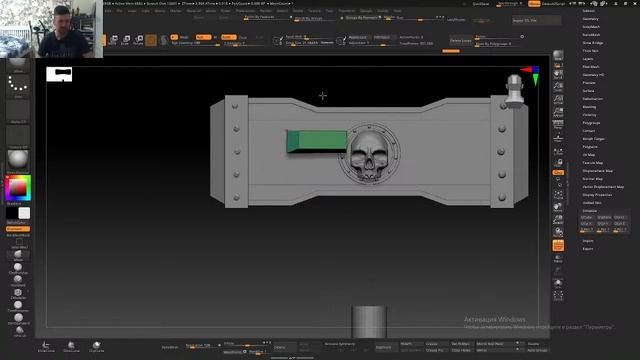Click the Zoom3D view icon

tap(558, 220)
